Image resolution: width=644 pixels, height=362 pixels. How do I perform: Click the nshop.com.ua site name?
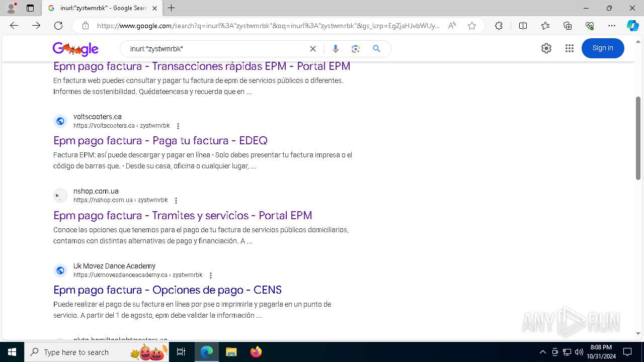click(96, 191)
